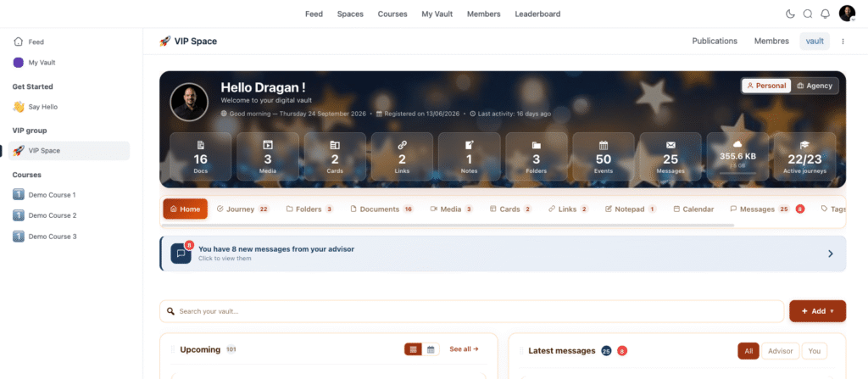The image size is (868, 379).
Task: Filter latest messages by You
Action: pyautogui.click(x=815, y=351)
